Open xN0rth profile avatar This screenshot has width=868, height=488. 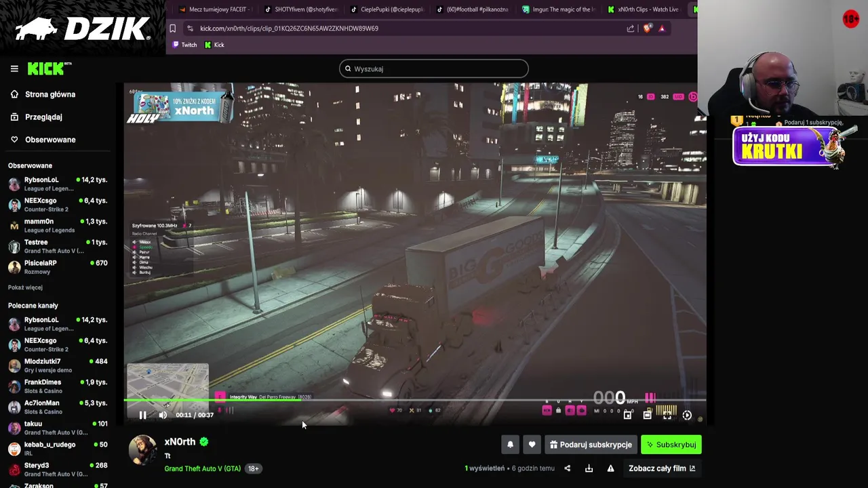point(142,451)
